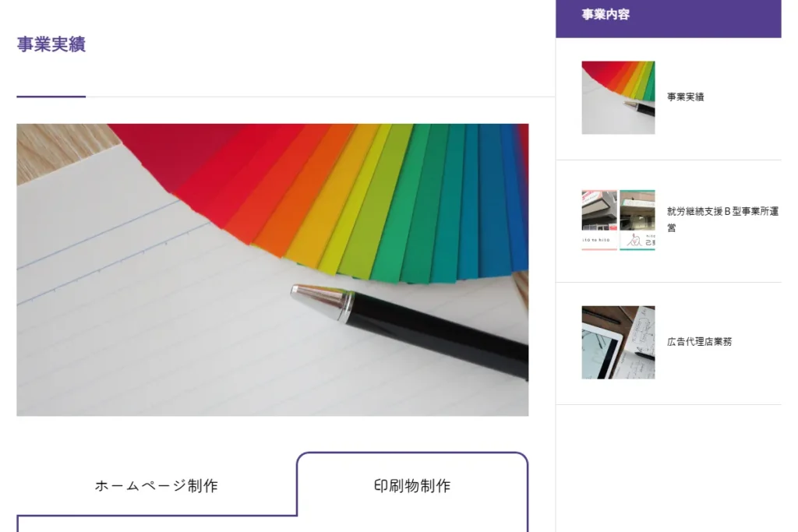Open the 事業実績 sidebar link text
The image size is (798, 532).
point(685,97)
